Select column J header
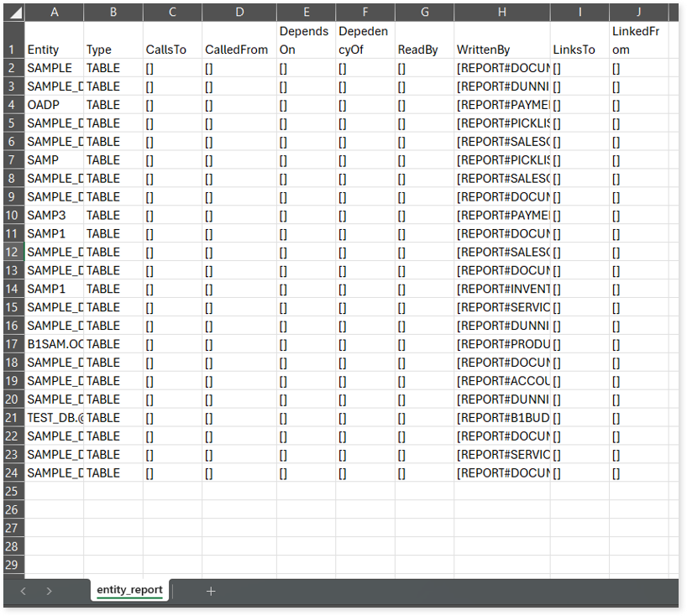This screenshot has height=616, width=687. tap(638, 12)
